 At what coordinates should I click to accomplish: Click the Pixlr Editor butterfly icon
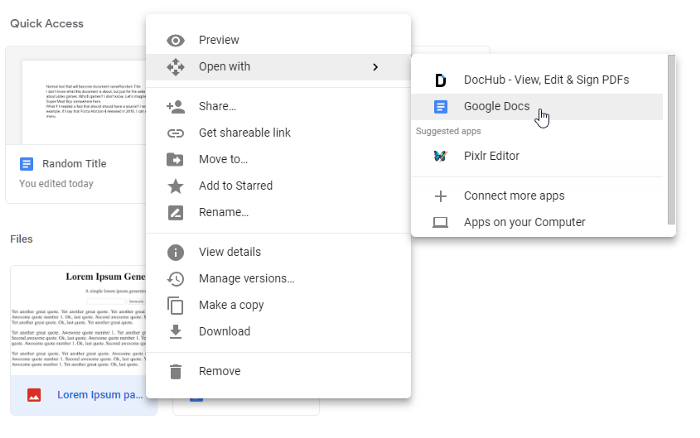(440, 156)
